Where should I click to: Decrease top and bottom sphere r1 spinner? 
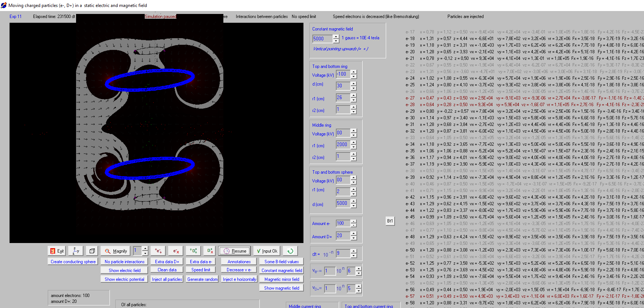[353, 194]
